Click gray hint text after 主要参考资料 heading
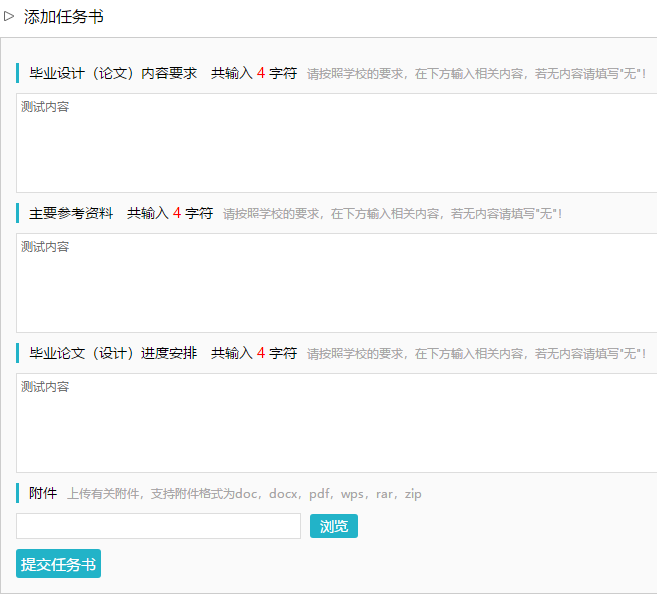The height and width of the screenshot is (594, 657). click(392, 214)
